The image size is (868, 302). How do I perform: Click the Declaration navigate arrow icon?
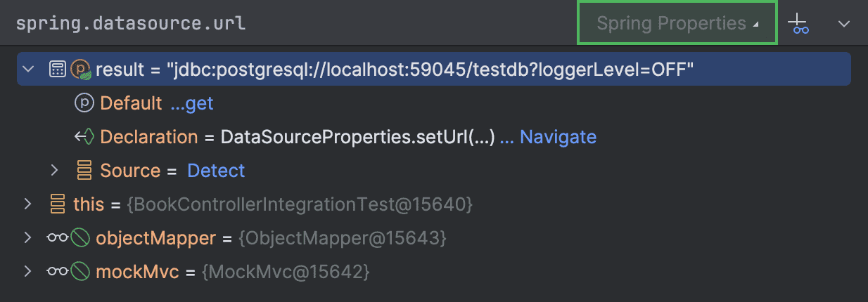[x=84, y=137]
